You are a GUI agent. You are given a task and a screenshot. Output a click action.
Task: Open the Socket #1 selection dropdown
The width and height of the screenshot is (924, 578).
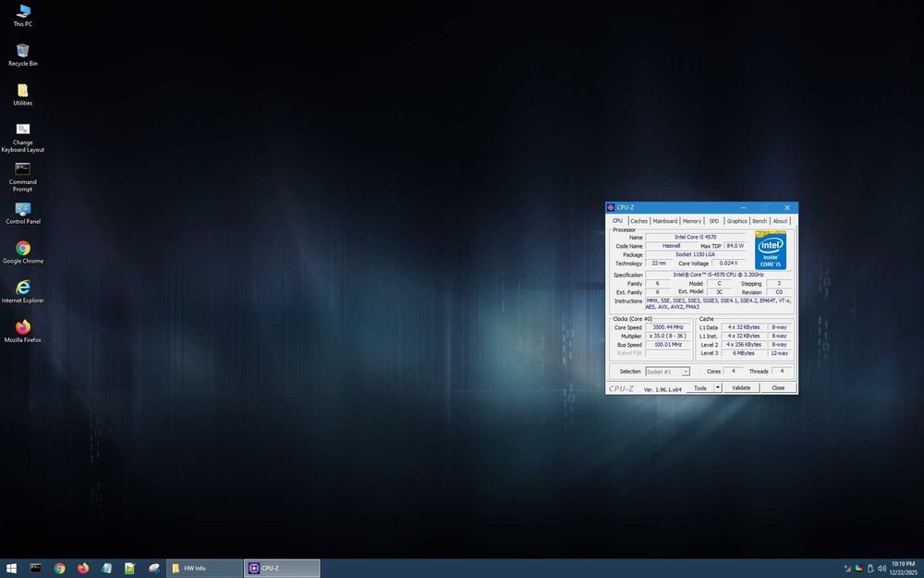coord(668,372)
